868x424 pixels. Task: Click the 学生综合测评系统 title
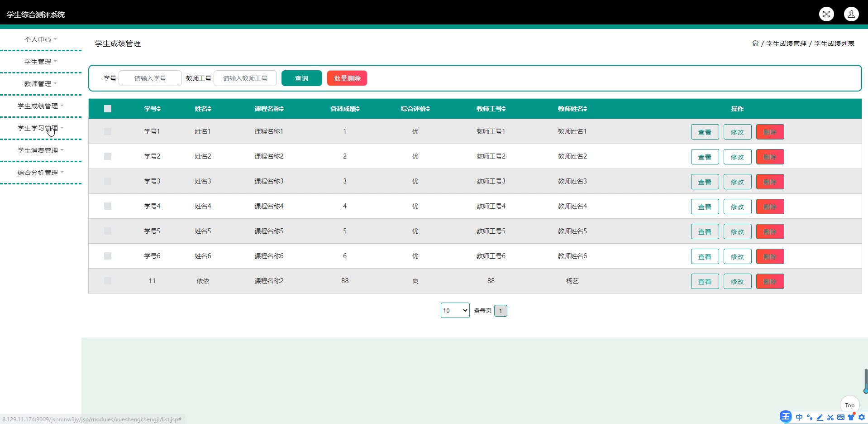(x=36, y=14)
